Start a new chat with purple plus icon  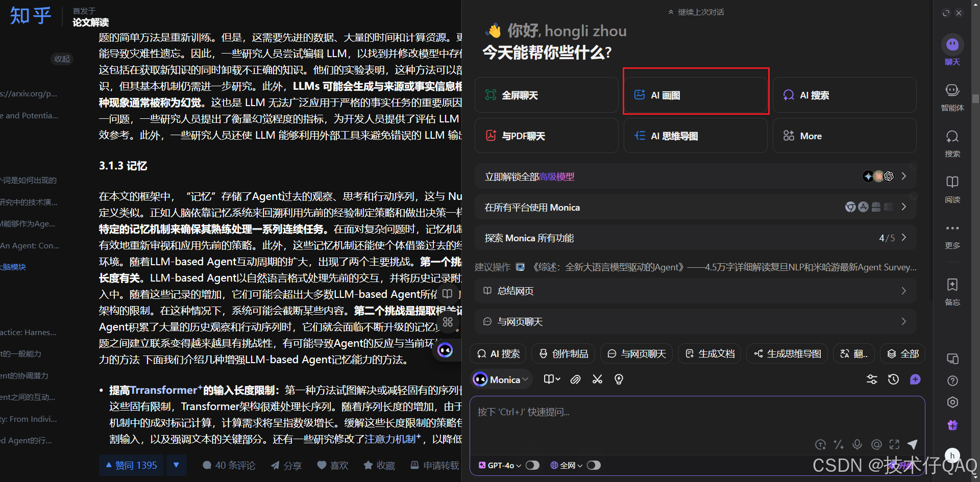pyautogui.click(x=915, y=379)
